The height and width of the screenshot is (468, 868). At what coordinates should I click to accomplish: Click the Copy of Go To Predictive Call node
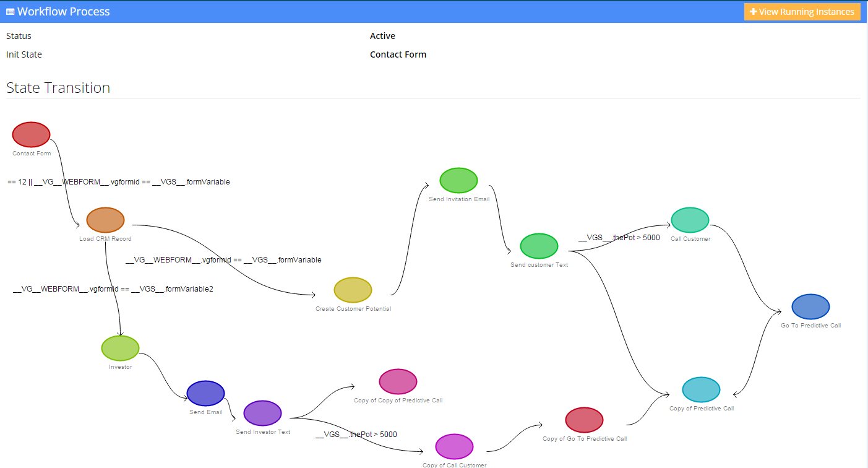584,419
